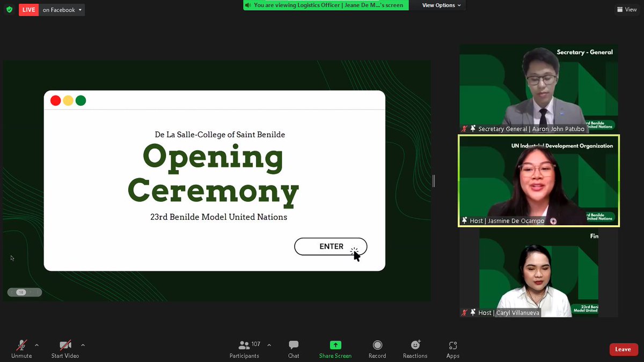Click the pin icon on Caryl Villanueva
This screenshot has height=362, width=644.
(473, 313)
